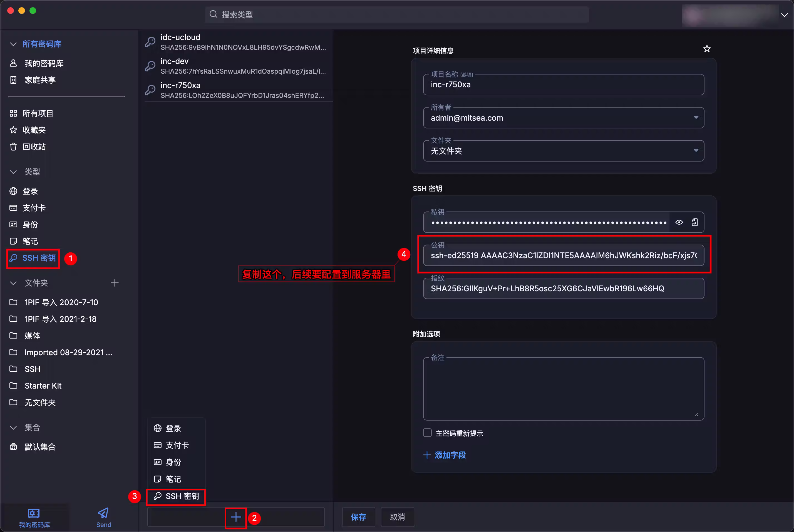Check the 主密码重新提示 checkbox
The height and width of the screenshot is (532, 794).
(427, 433)
